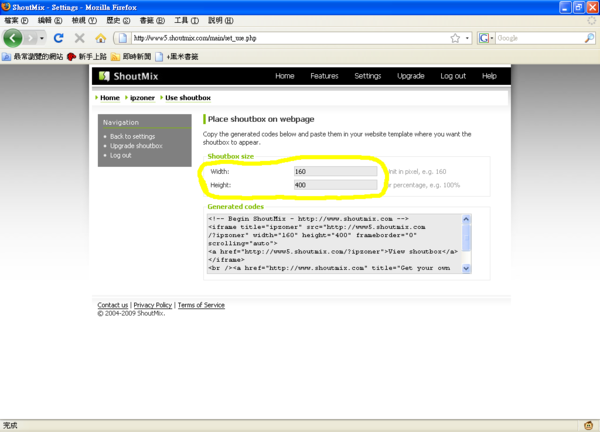This screenshot has height=432, width=600.
Task: Open Settings in ShoutMix top nav
Action: (x=367, y=76)
